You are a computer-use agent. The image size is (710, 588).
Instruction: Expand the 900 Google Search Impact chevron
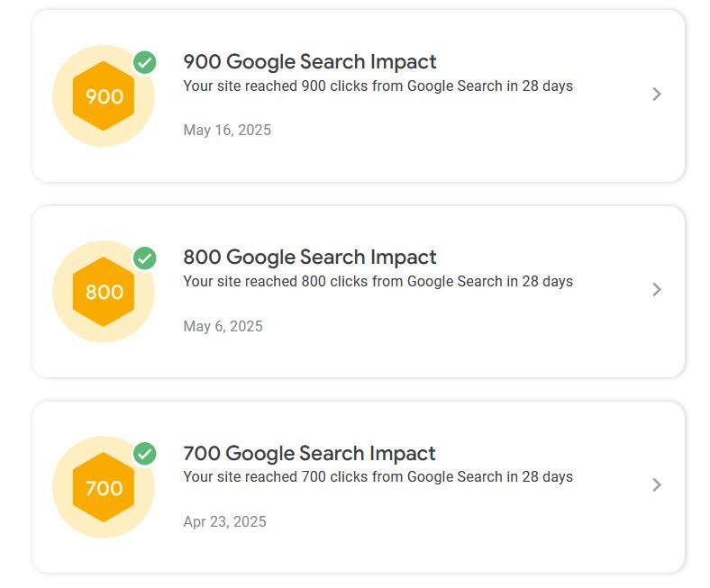pyautogui.click(x=657, y=94)
